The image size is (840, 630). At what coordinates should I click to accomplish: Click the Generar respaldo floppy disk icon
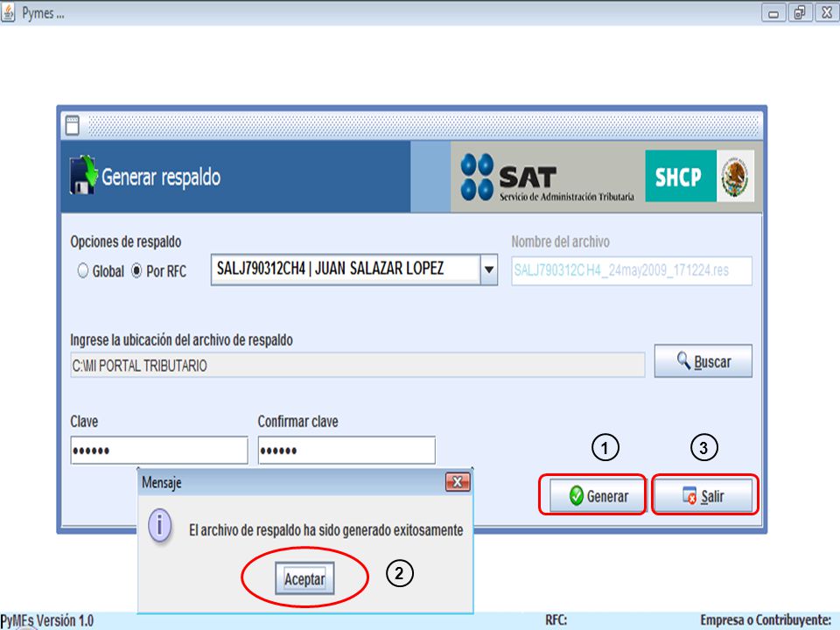[x=83, y=175]
